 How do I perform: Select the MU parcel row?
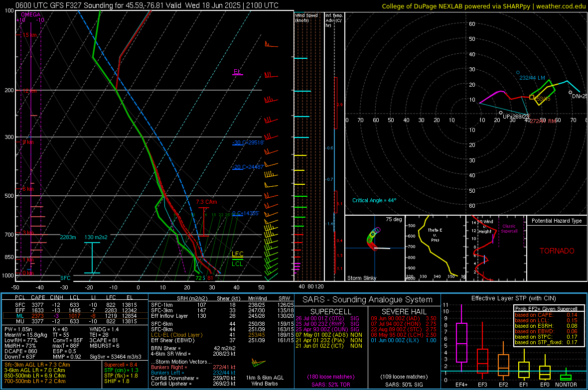tap(75, 321)
